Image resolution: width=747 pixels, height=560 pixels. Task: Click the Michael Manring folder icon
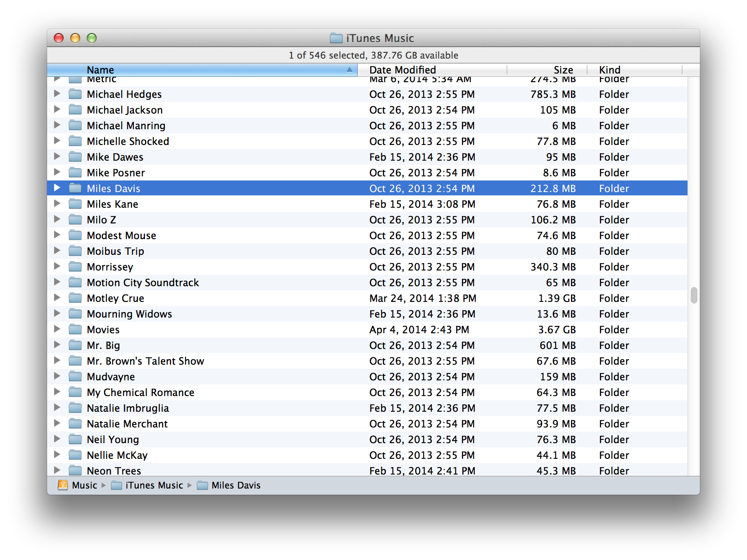(75, 125)
